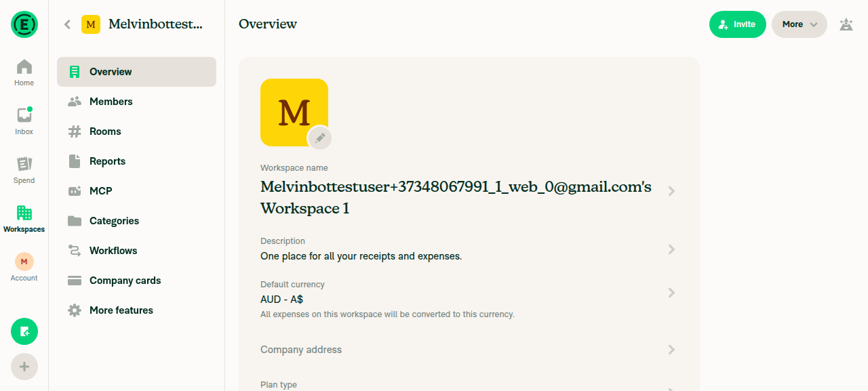Open the Account avatar icon
Image resolution: width=868 pixels, height=391 pixels.
pos(24,262)
